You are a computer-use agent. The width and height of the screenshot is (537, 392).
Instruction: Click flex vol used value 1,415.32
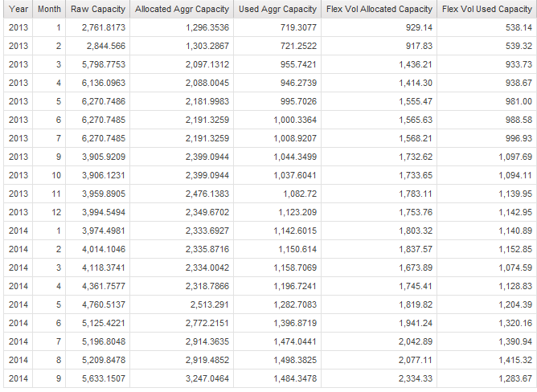click(x=515, y=360)
